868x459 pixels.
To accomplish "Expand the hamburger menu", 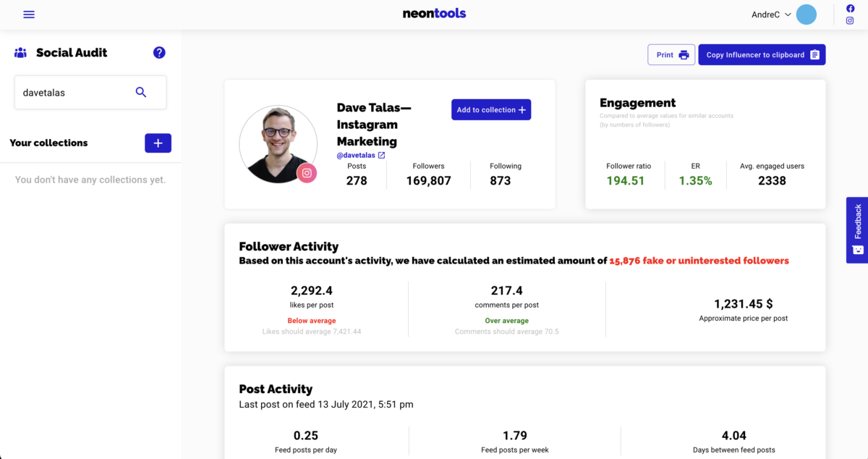I will (x=29, y=14).
